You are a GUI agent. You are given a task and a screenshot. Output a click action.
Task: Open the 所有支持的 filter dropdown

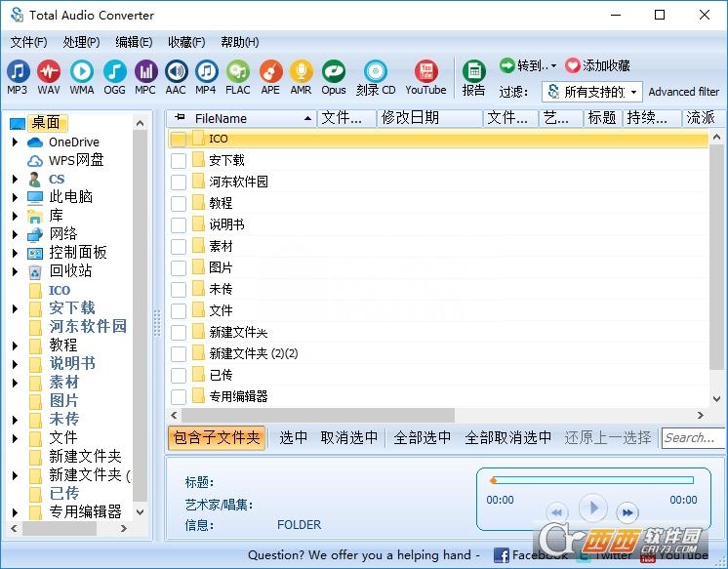click(x=592, y=92)
